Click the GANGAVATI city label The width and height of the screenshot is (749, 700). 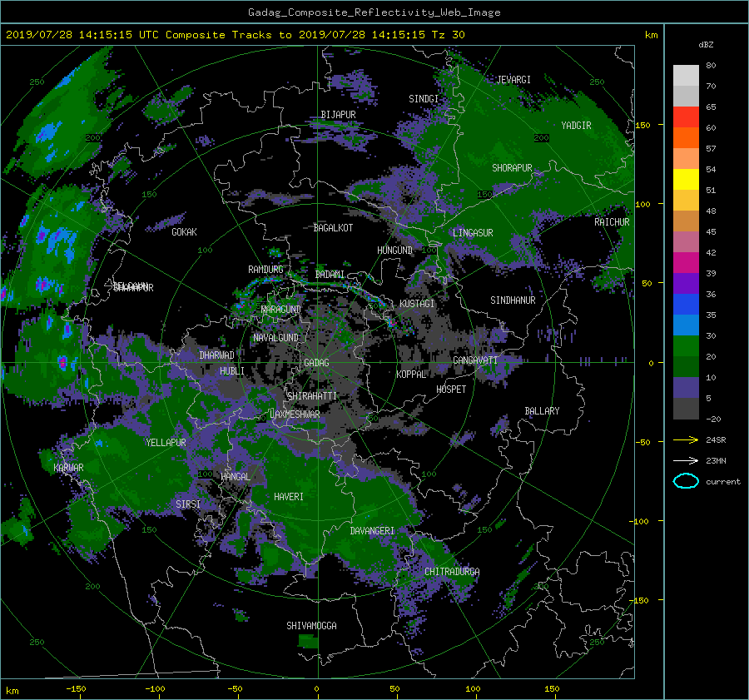pyautogui.click(x=475, y=360)
